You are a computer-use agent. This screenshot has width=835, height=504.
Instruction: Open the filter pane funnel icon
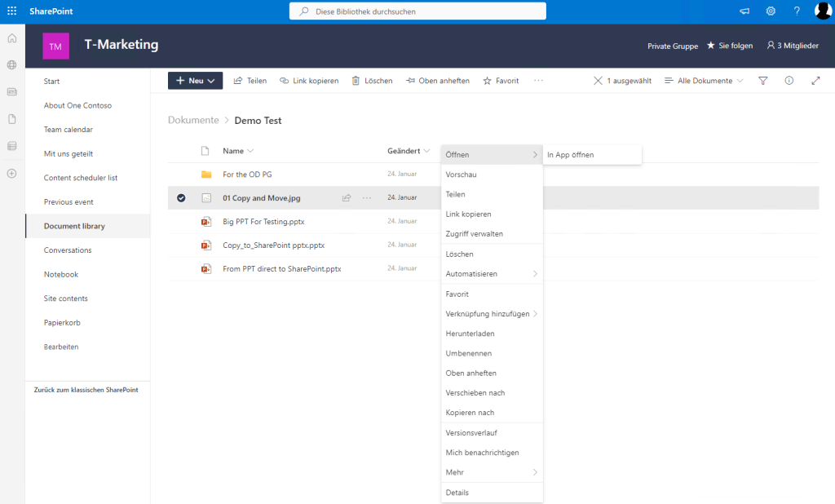tap(762, 80)
